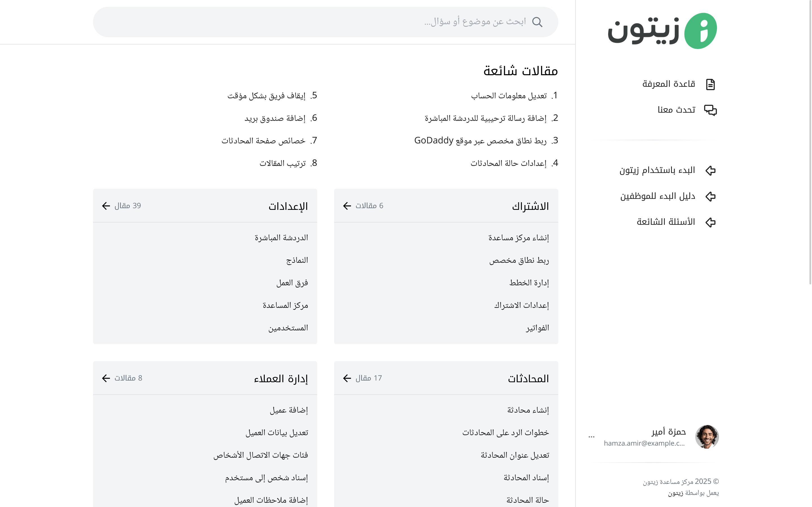This screenshot has width=812, height=507.
Task: Click arrow icon beside البدء باستخدام زيتون
Action: 710,171
